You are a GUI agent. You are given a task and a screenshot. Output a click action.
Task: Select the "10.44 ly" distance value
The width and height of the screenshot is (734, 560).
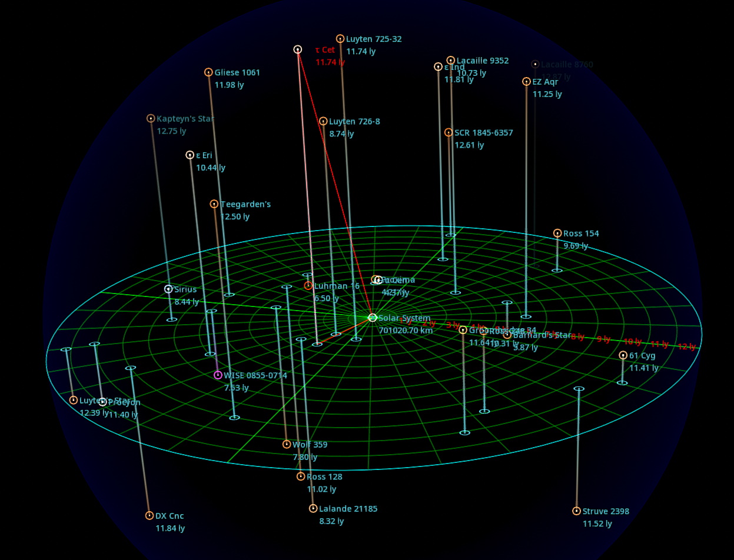[x=211, y=168]
